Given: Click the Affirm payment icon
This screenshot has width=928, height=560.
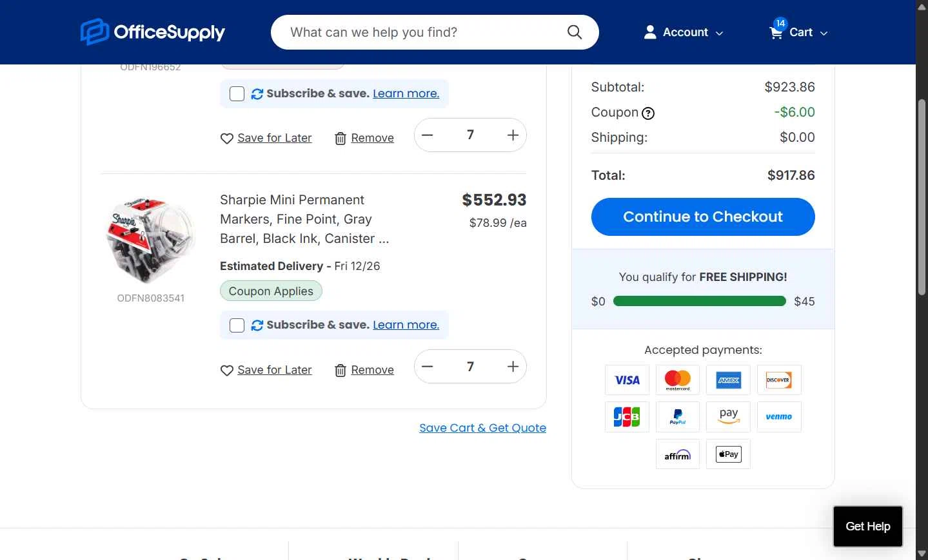Looking at the screenshot, I should pyautogui.click(x=678, y=454).
